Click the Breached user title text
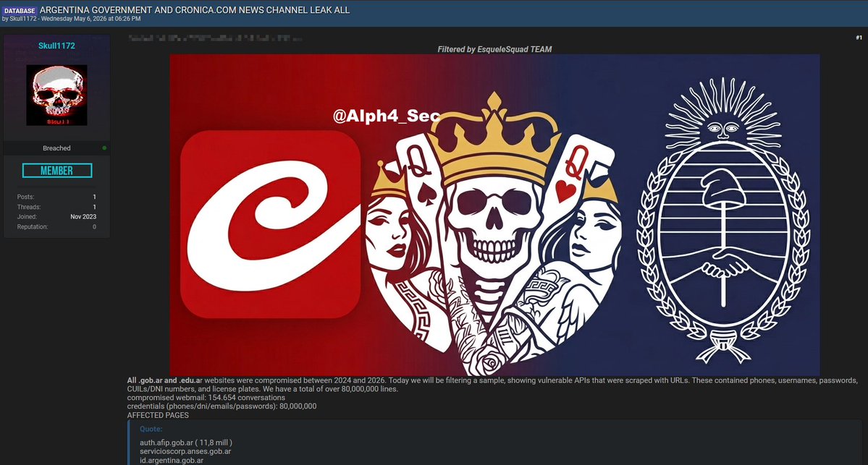Viewport: 868px width, 465px height. (56, 148)
